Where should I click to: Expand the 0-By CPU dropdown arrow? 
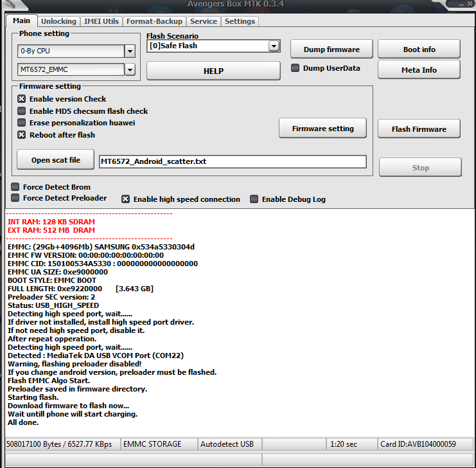[130, 51]
